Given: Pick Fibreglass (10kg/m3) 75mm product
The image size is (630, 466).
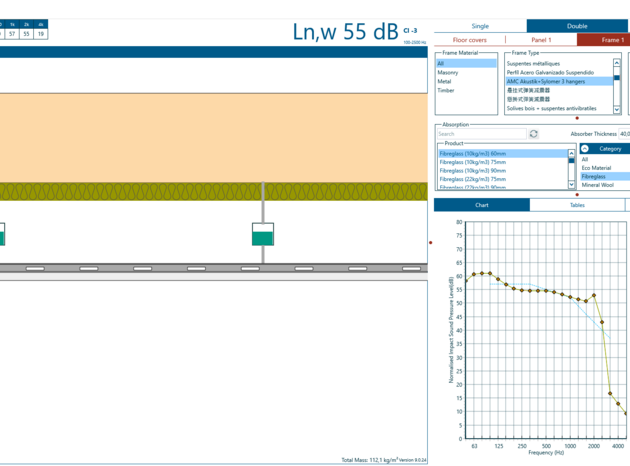Looking at the screenshot, I should point(473,162).
